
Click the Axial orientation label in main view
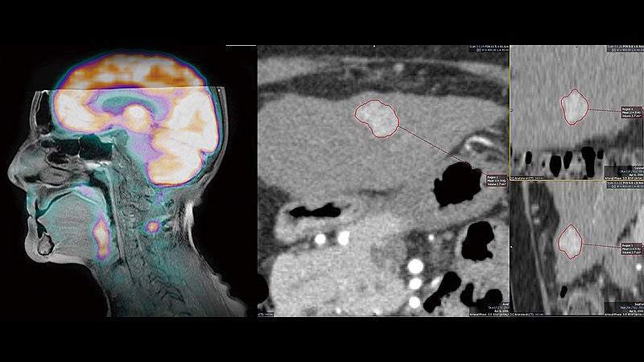[x=505, y=304]
